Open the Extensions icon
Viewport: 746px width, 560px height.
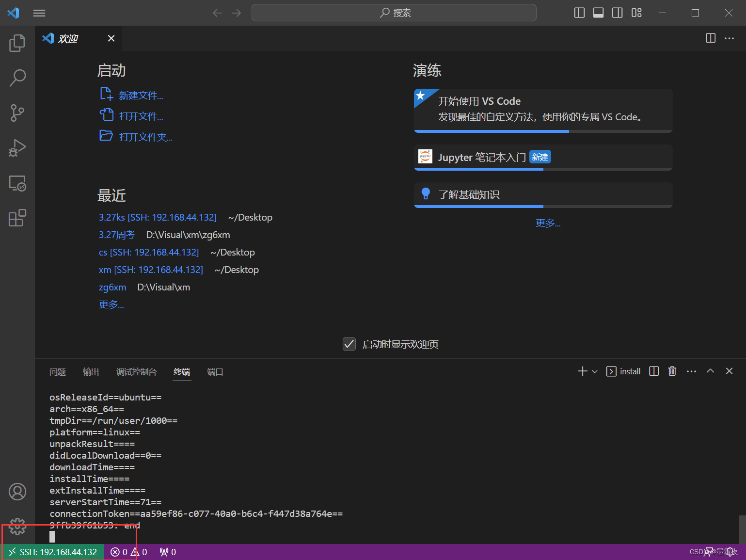(x=17, y=218)
